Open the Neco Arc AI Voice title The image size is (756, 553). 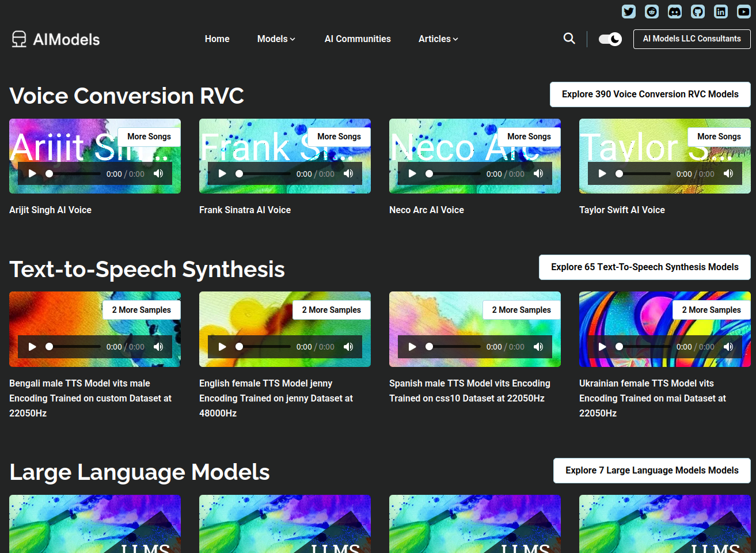[x=427, y=210]
